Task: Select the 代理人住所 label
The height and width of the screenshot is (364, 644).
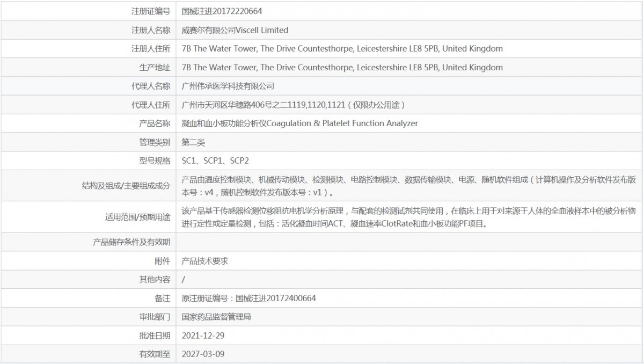Action: (151, 105)
